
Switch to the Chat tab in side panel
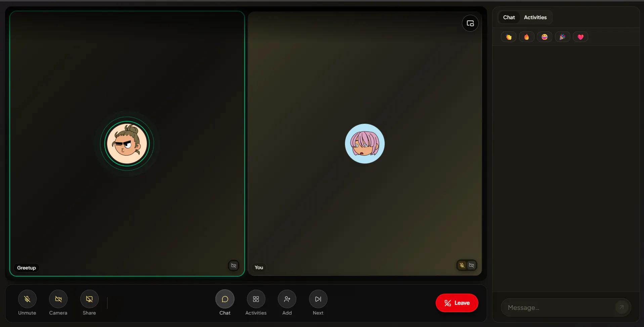(x=509, y=17)
